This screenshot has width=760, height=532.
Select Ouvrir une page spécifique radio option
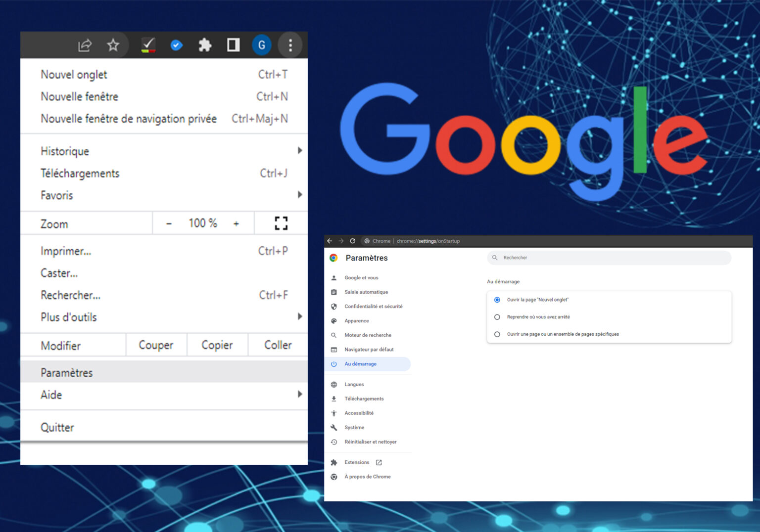tap(497, 335)
